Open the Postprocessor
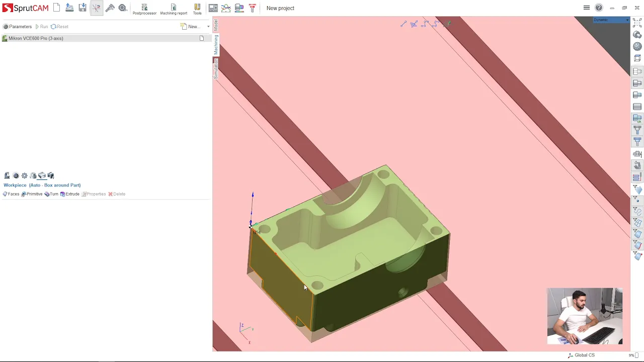 point(144,9)
